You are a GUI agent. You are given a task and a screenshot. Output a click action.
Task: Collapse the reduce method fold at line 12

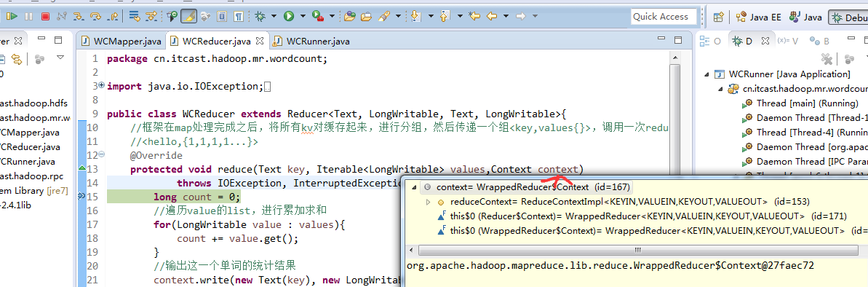click(100, 154)
